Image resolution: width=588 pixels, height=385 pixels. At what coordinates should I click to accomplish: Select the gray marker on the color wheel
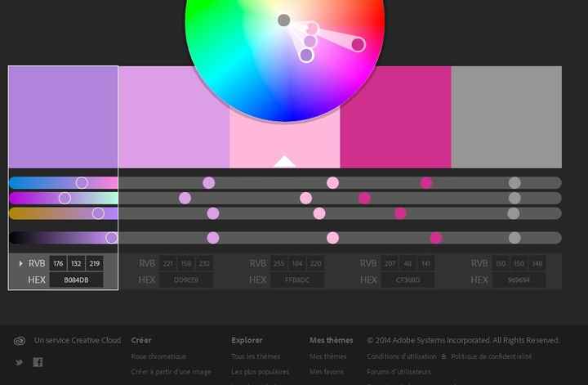click(283, 20)
